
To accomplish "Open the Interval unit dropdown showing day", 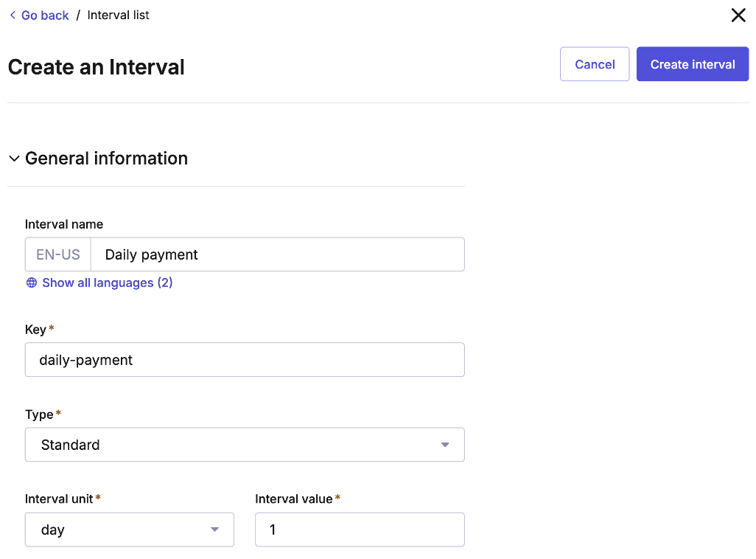I will tap(129, 530).
